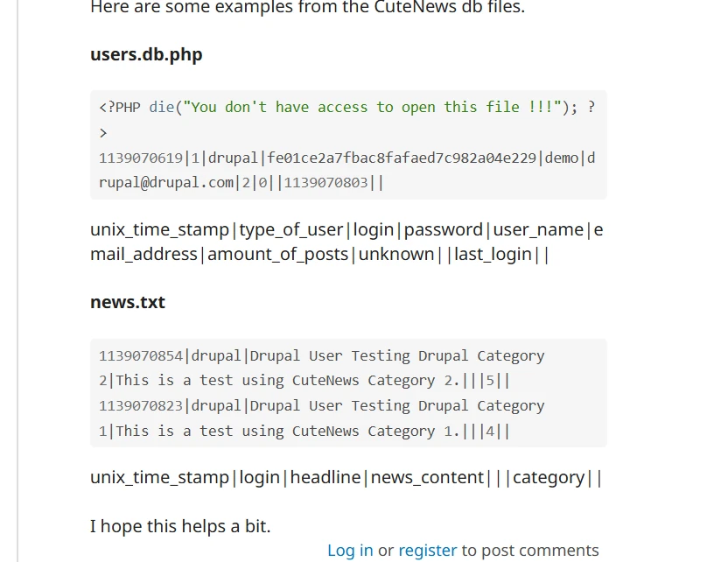Screen dimensions: 728x562
Task: Click the unix_time_stamp|login|headline format line
Action: point(346,477)
